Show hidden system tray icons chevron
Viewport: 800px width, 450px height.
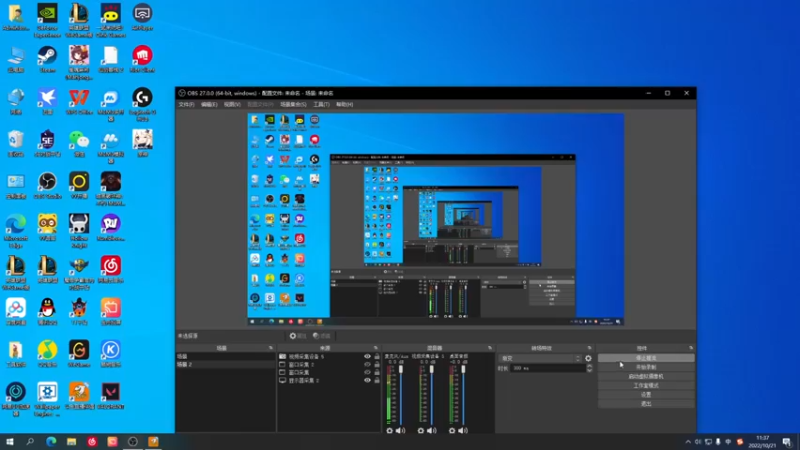click(688, 442)
